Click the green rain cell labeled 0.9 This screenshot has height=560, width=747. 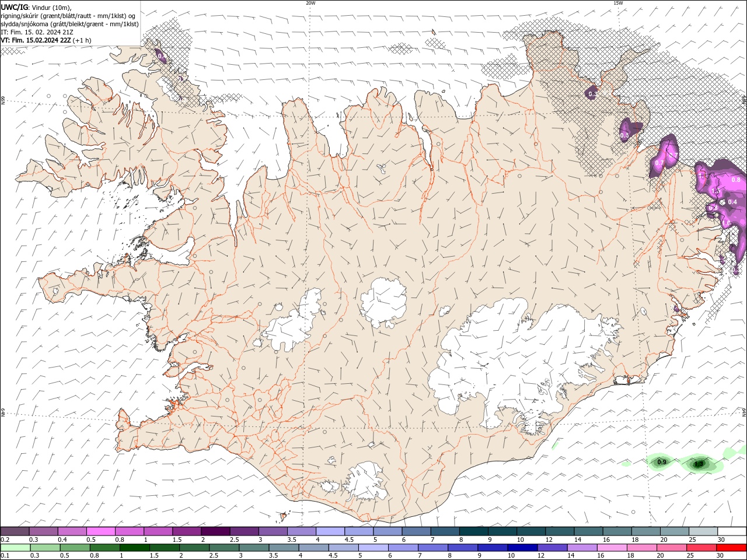point(662,462)
